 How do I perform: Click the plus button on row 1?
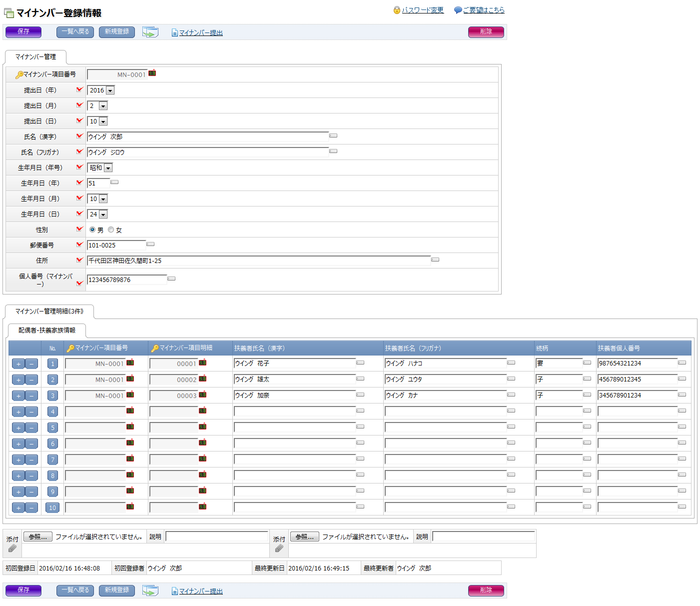(x=18, y=364)
